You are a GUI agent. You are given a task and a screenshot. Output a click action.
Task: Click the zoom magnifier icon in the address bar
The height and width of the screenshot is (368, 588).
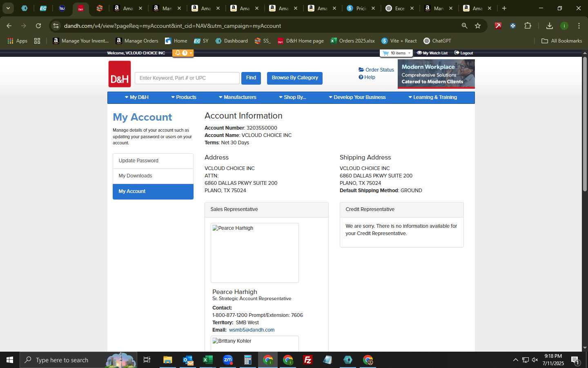click(464, 26)
